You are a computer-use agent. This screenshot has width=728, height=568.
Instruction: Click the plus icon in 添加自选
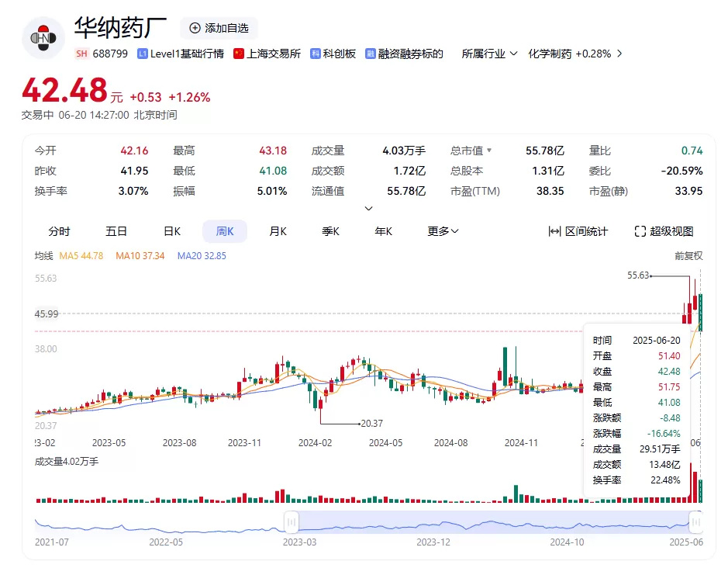click(195, 28)
